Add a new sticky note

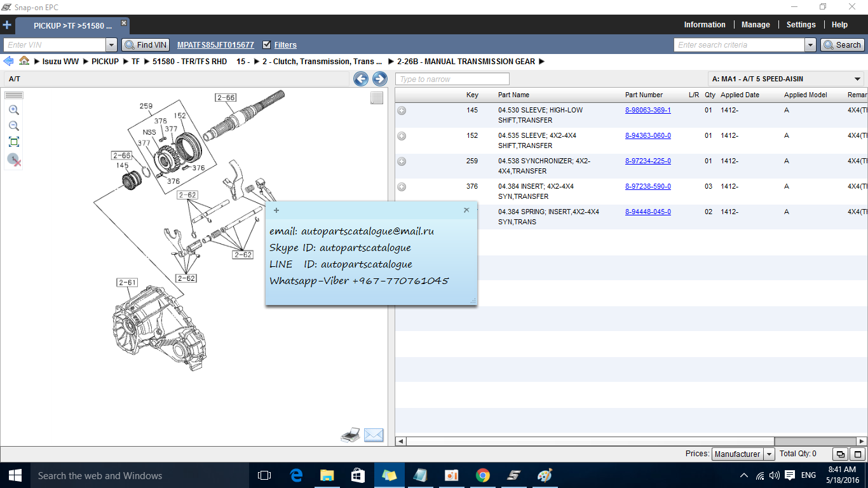tap(276, 210)
